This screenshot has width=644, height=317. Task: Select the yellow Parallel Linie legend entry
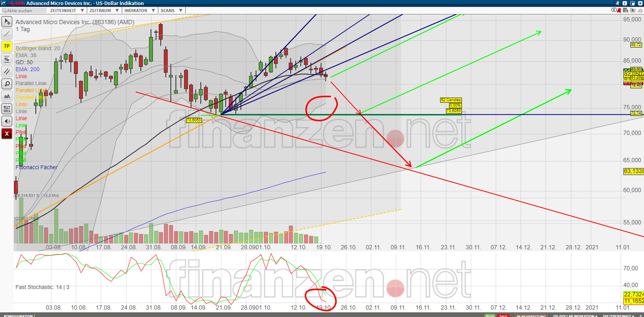(x=31, y=97)
